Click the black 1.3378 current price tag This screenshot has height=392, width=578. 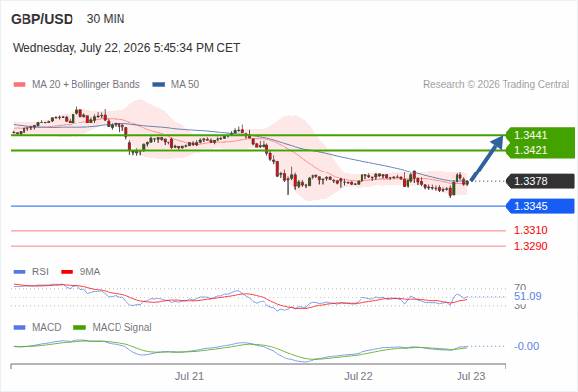pyautogui.click(x=540, y=181)
